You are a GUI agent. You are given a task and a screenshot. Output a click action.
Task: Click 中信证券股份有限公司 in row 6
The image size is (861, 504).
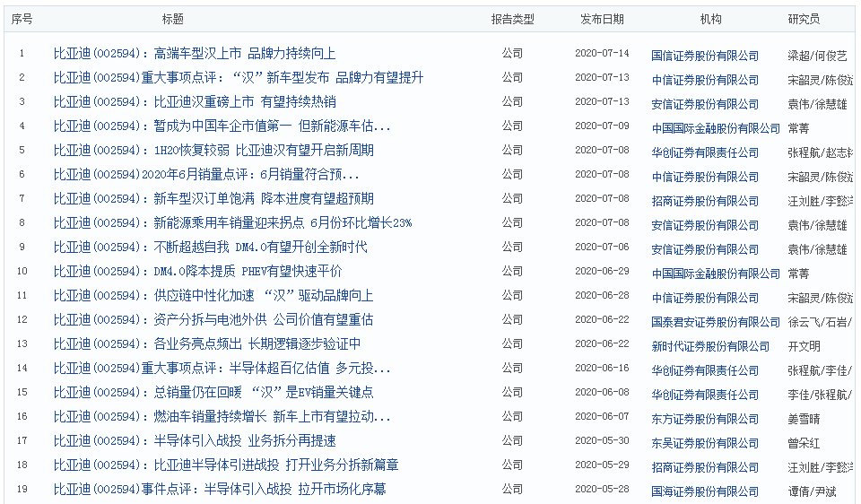705,177
